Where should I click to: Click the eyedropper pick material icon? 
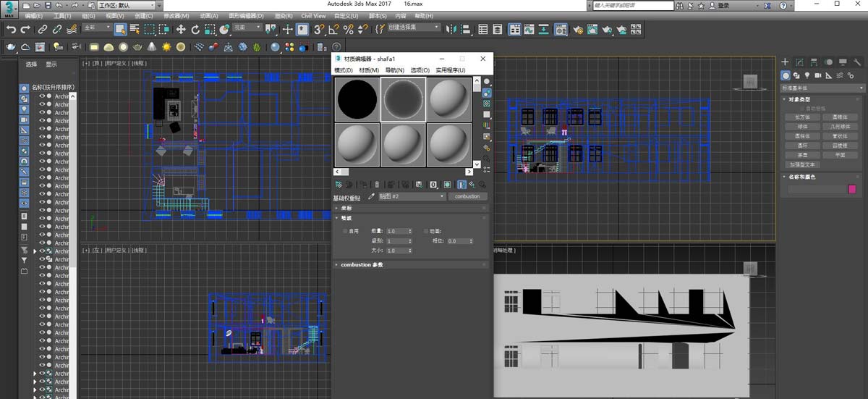click(372, 196)
